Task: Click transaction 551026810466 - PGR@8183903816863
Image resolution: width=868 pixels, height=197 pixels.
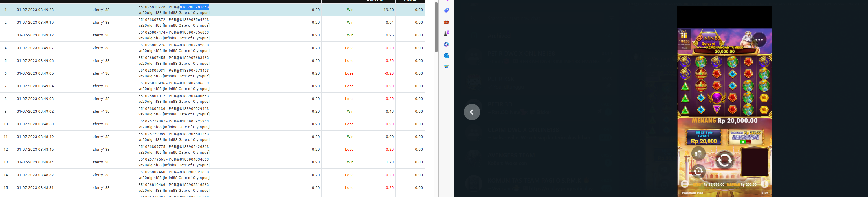Action: (173, 185)
